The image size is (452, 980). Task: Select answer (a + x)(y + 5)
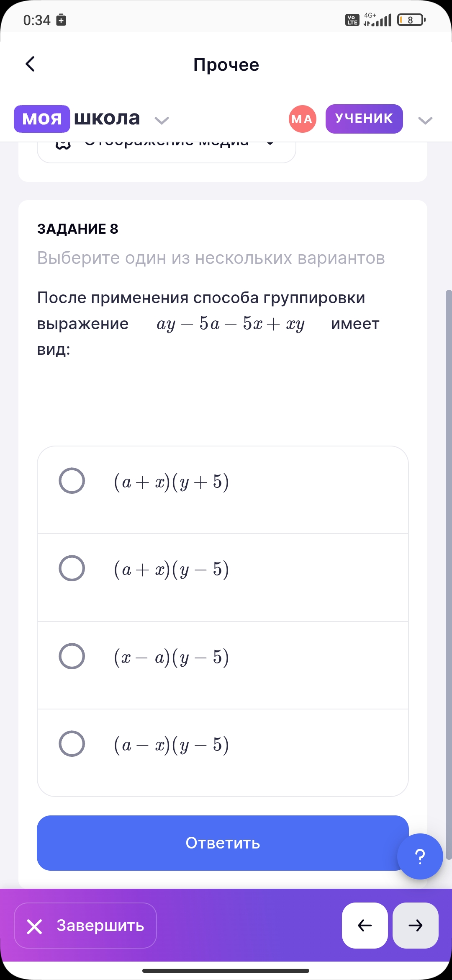coord(72,481)
